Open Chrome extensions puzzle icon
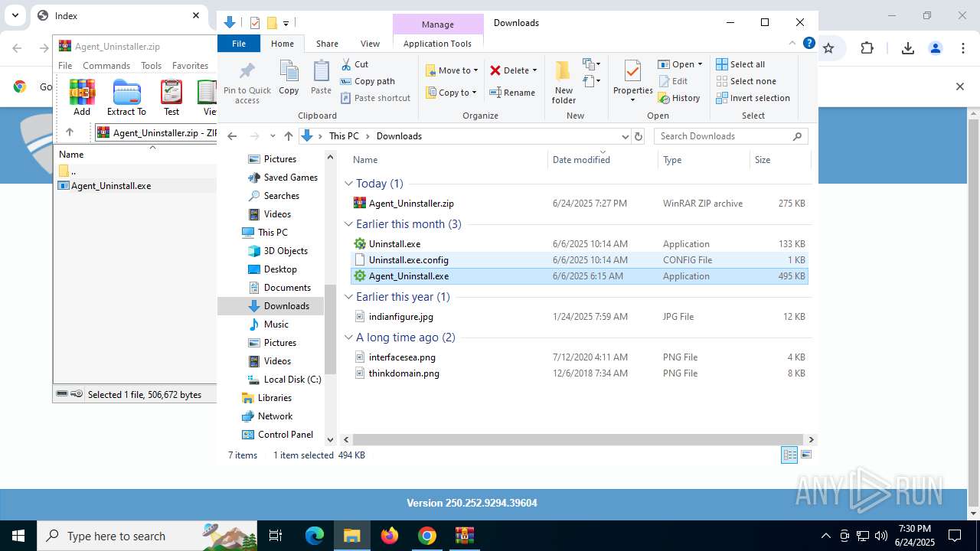 pos(867,48)
